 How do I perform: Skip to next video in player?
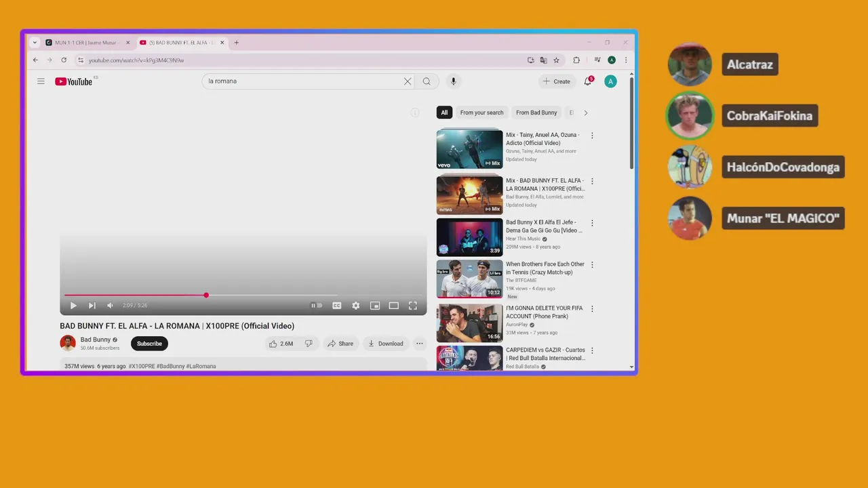(92, 306)
